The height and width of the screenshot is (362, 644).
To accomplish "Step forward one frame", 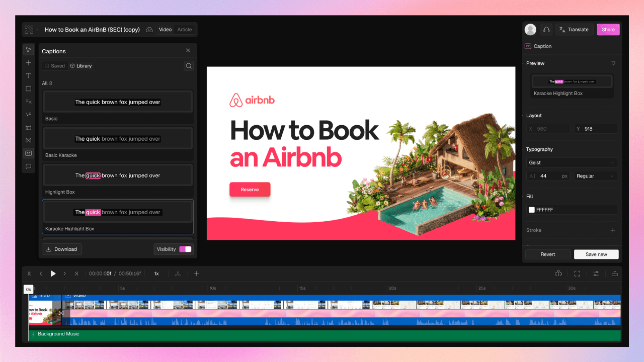I will 64,274.
